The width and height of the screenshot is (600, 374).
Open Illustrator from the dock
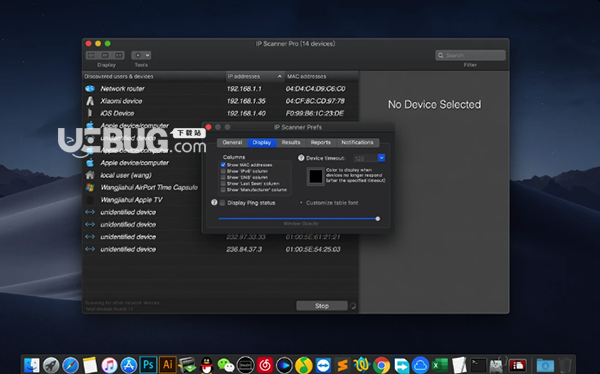(168, 365)
